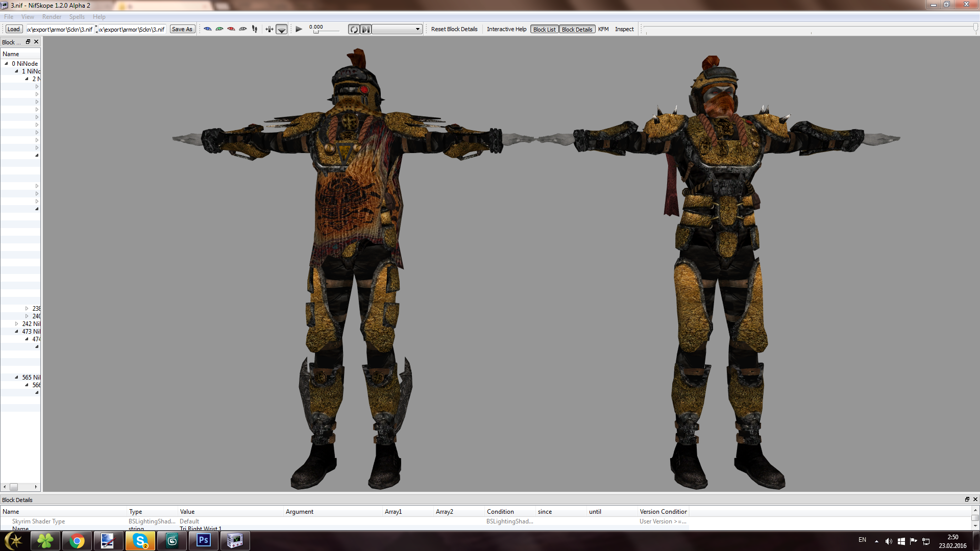This screenshot has height=551, width=980.
Task: Open the Windows Start orb
Action: pyautogui.click(x=14, y=541)
